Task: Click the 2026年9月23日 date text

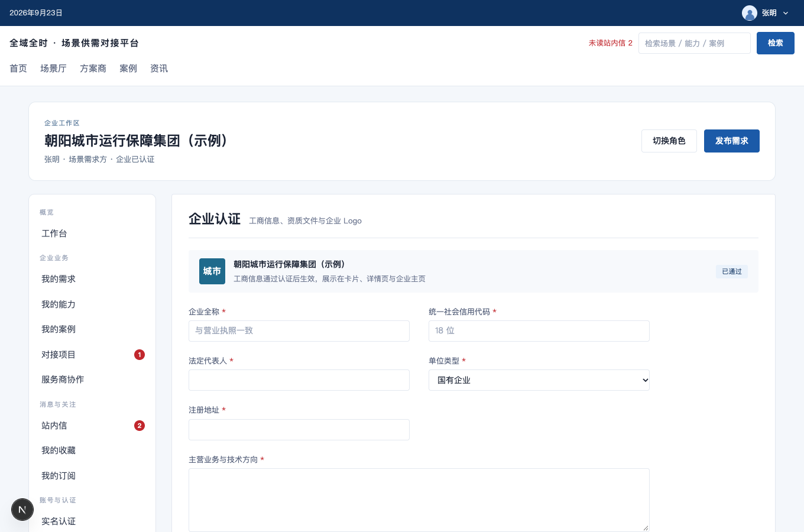Action: tap(36, 13)
